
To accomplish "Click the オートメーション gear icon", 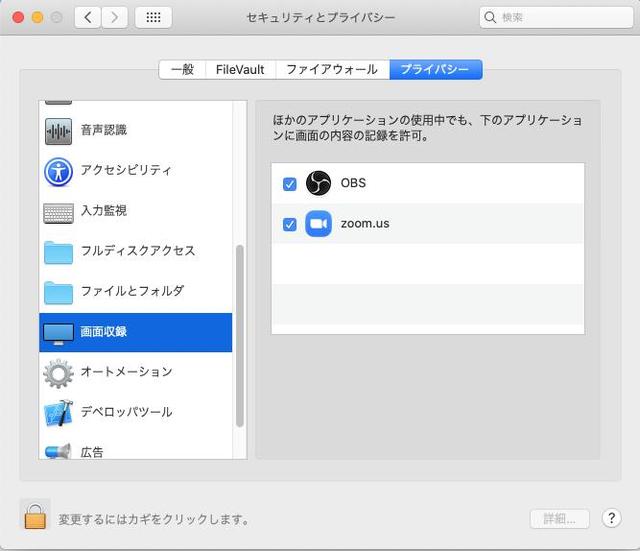I will click(59, 373).
